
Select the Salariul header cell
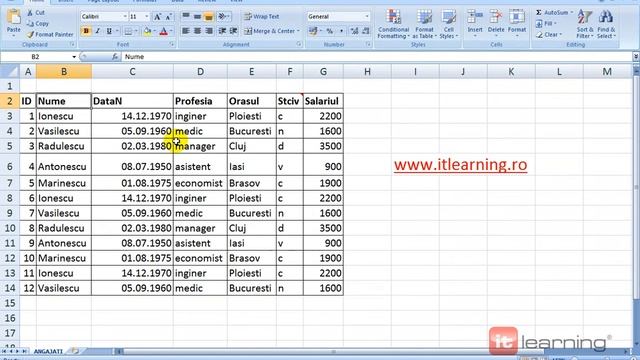pos(323,101)
